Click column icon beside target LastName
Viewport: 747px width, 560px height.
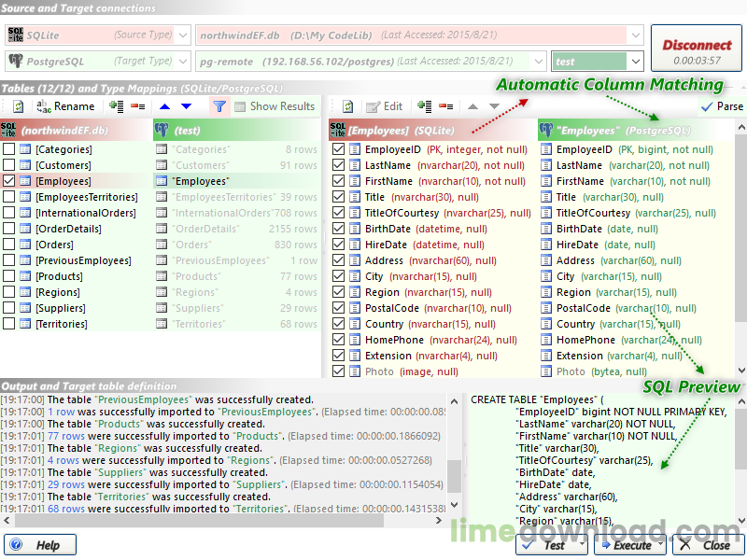pos(546,165)
